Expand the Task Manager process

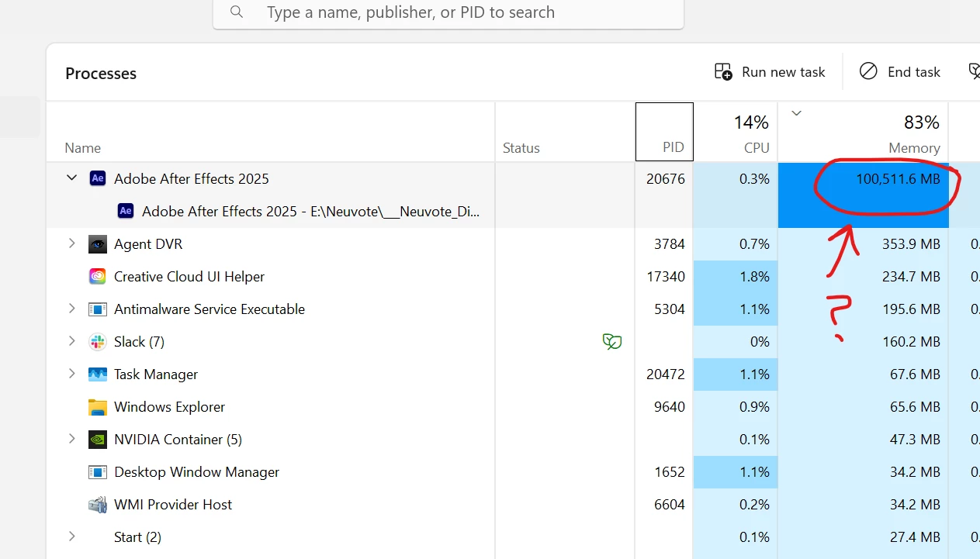tap(71, 374)
